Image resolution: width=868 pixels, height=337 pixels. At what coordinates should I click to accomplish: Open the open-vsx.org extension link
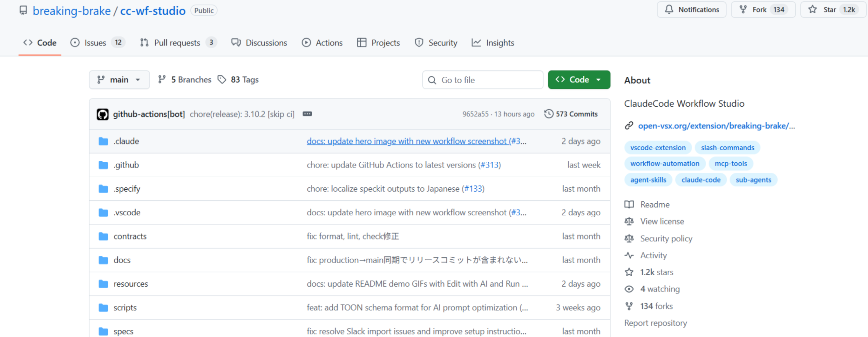point(716,126)
